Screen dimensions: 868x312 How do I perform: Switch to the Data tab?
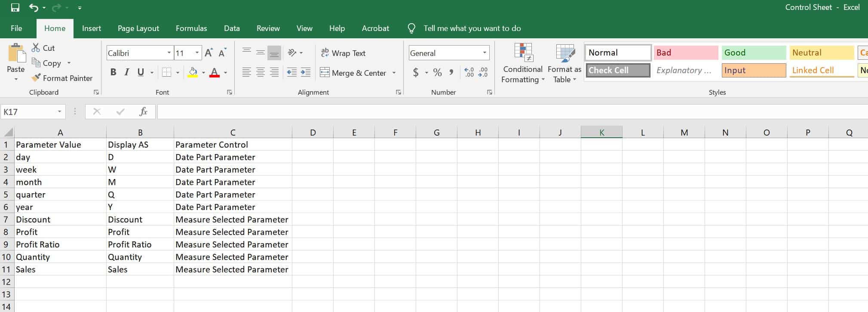pyautogui.click(x=232, y=28)
